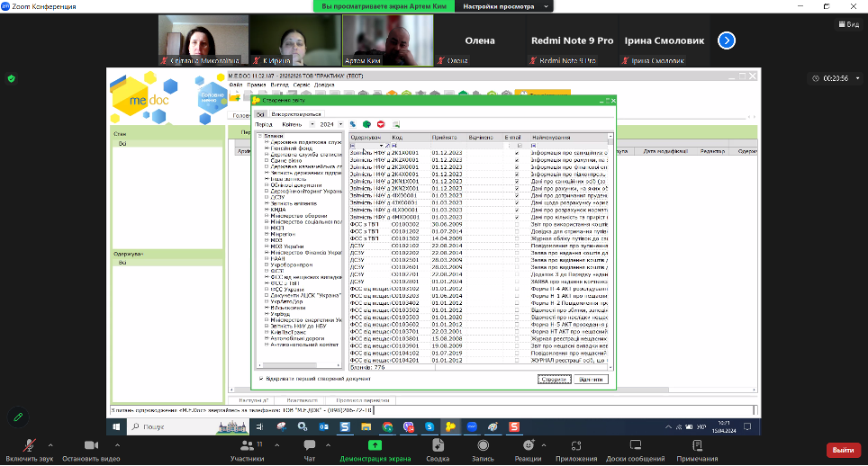
Task: Open the Вид view button in Zoom
Action: (848, 23)
